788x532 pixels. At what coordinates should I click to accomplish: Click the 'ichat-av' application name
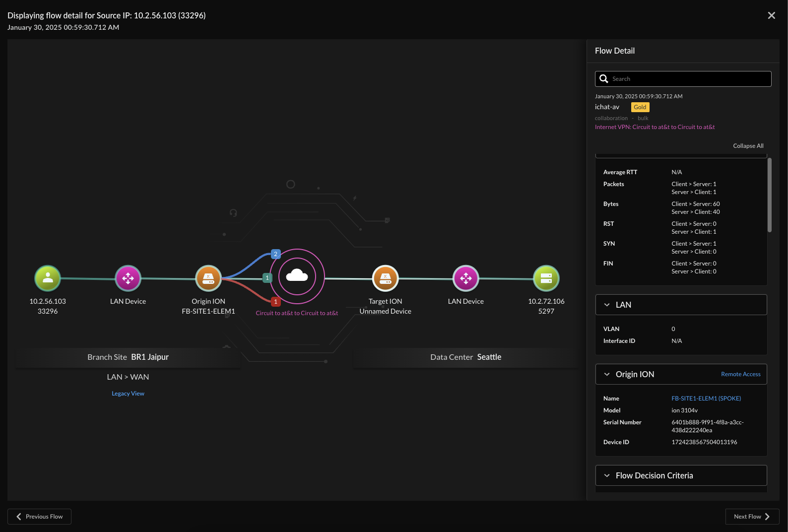(607, 107)
